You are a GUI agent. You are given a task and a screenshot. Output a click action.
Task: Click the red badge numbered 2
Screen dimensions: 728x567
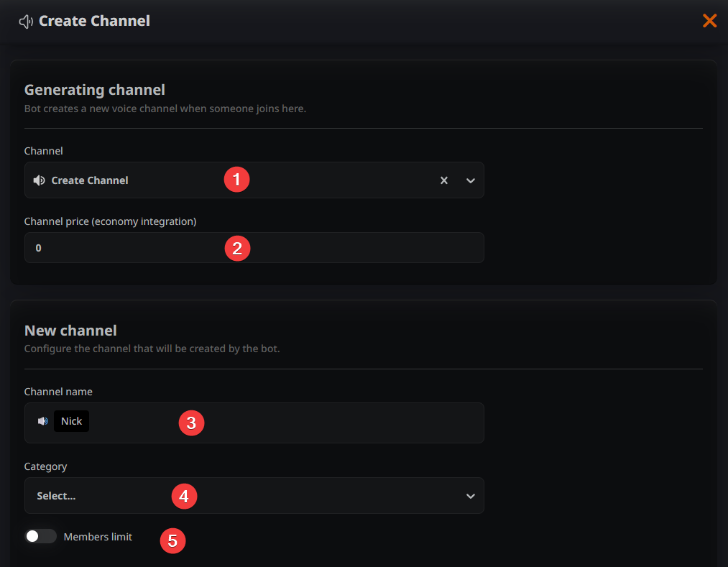[x=237, y=249]
